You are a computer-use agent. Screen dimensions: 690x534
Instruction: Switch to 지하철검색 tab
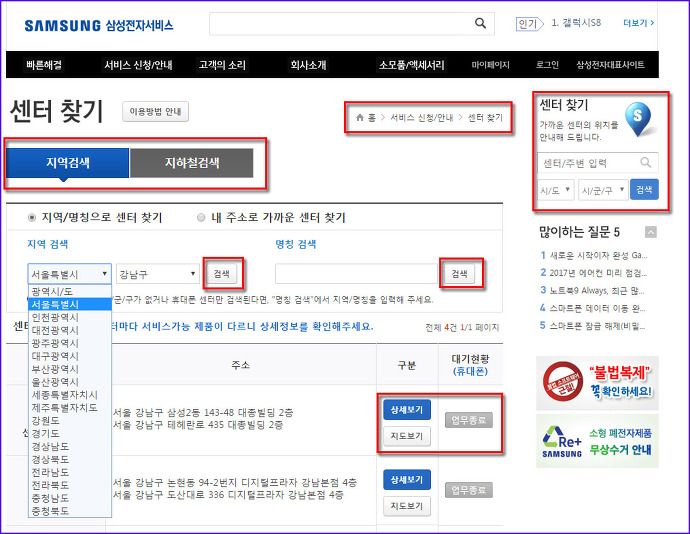[x=192, y=163]
